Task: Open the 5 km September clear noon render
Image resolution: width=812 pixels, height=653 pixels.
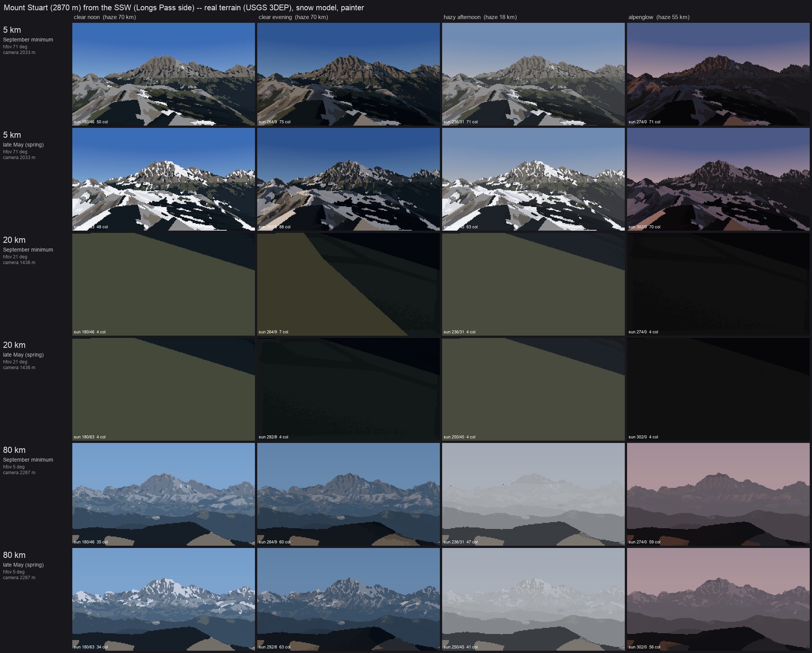Action: pos(164,74)
